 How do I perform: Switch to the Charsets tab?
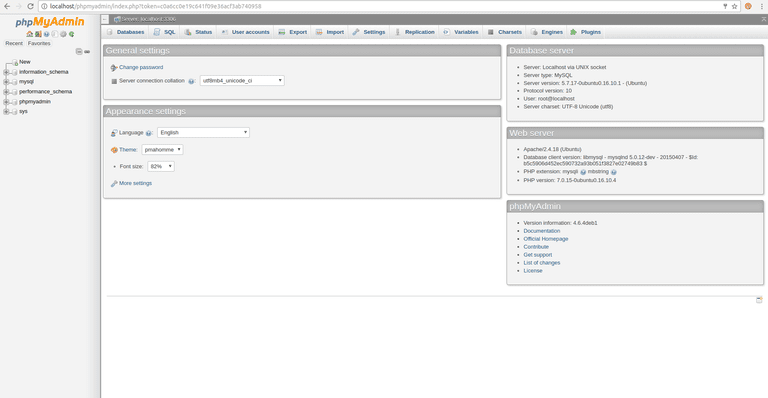[504, 32]
